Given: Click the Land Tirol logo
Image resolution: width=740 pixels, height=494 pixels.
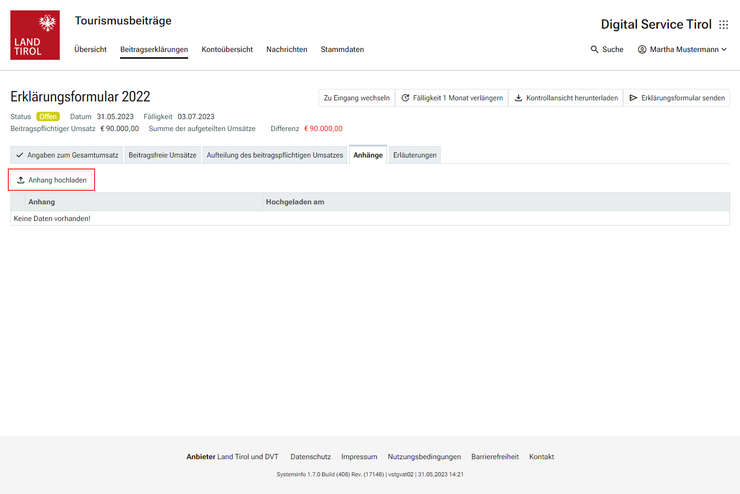Looking at the screenshot, I should 35,35.
